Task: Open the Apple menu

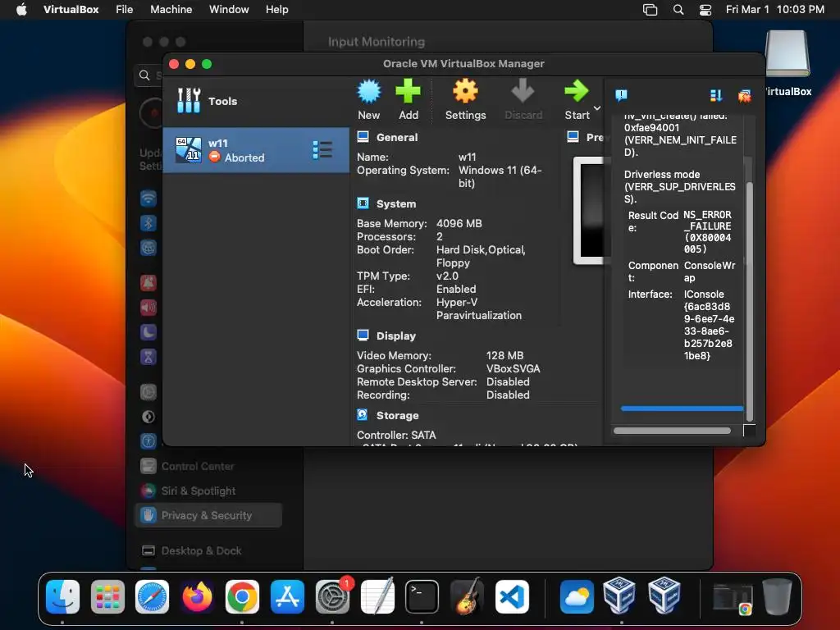Action: click(21, 10)
